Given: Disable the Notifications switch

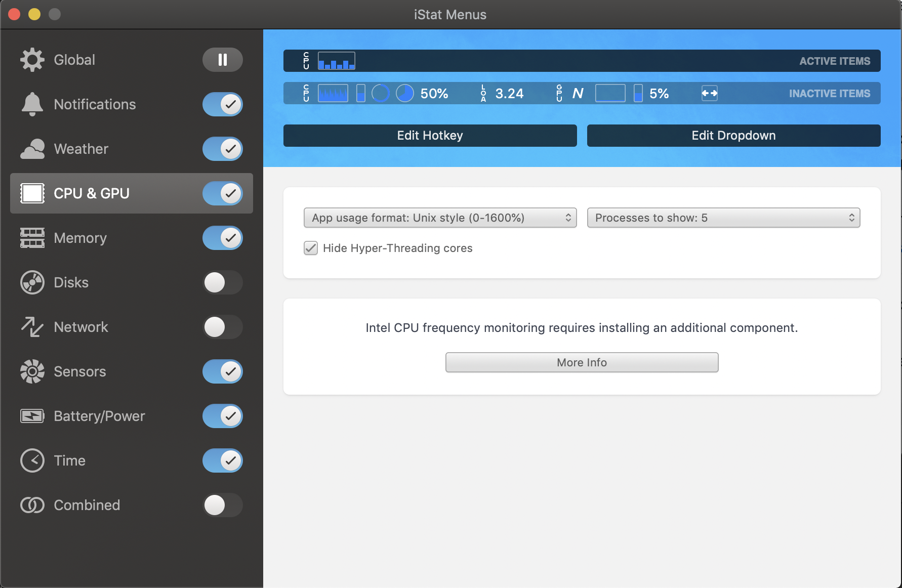Looking at the screenshot, I should (223, 104).
